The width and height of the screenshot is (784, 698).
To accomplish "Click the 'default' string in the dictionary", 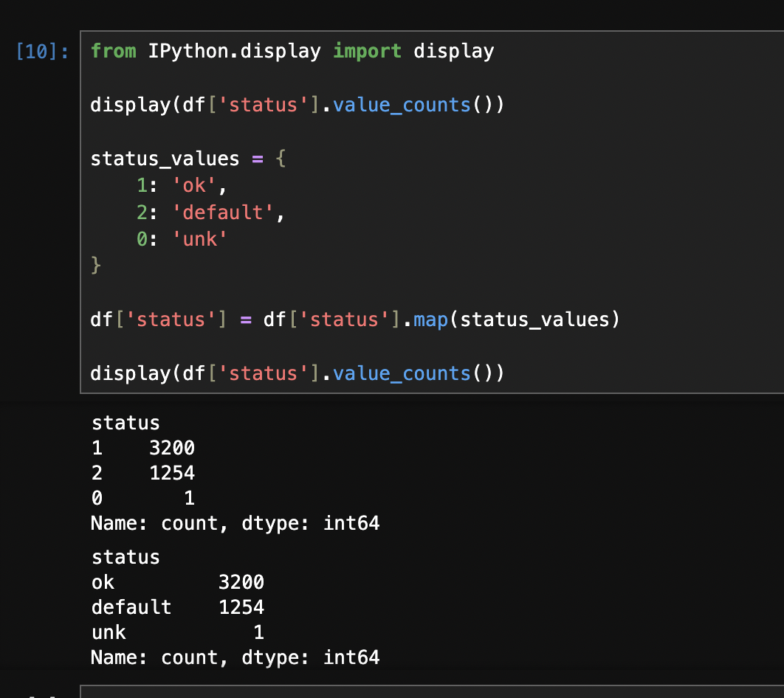I will coord(222,212).
